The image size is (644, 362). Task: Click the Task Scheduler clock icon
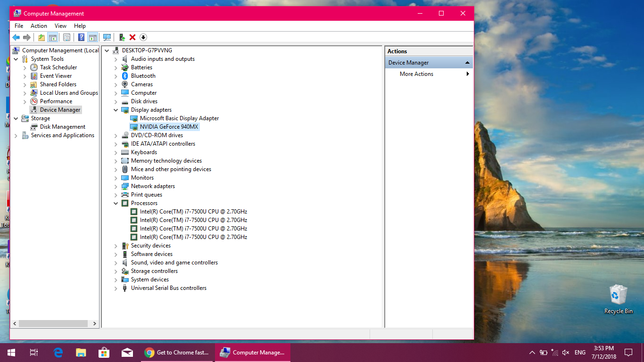[x=34, y=67]
